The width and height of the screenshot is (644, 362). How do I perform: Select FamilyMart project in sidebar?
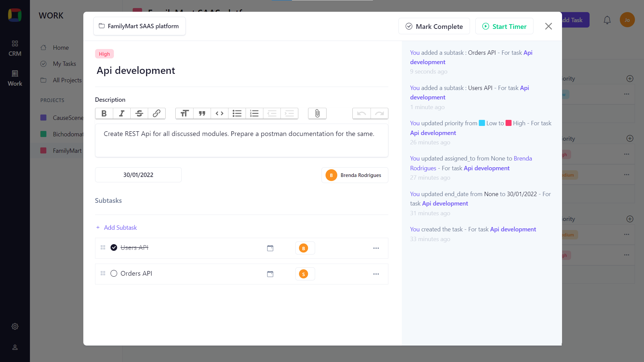click(61, 151)
